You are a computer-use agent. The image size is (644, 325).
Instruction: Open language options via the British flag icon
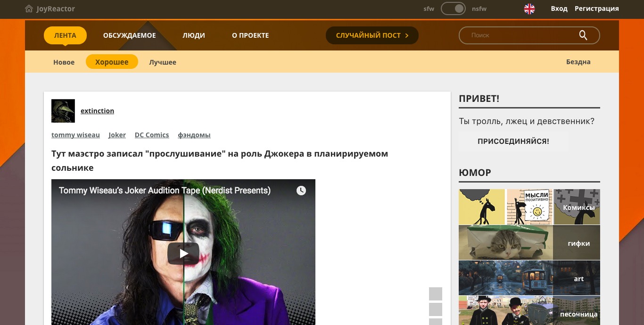[529, 8]
